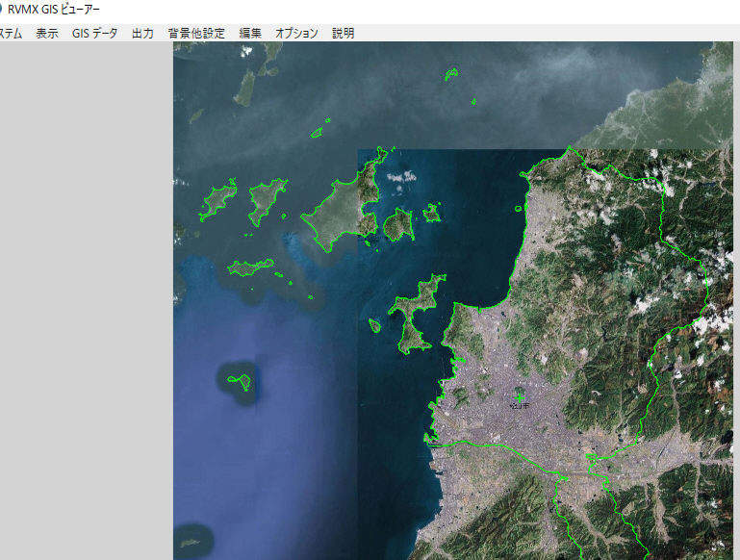The width and height of the screenshot is (740, 560).
Task: Open the 編集 menu
Action: pyautogui.click(x=250, y=33)
